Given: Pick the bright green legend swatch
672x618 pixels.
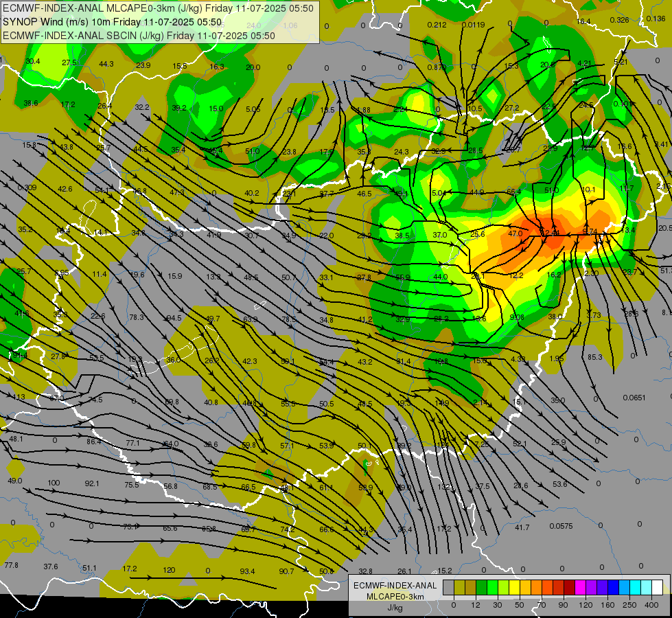Looking at the screenshot, I should pos(492,587).
